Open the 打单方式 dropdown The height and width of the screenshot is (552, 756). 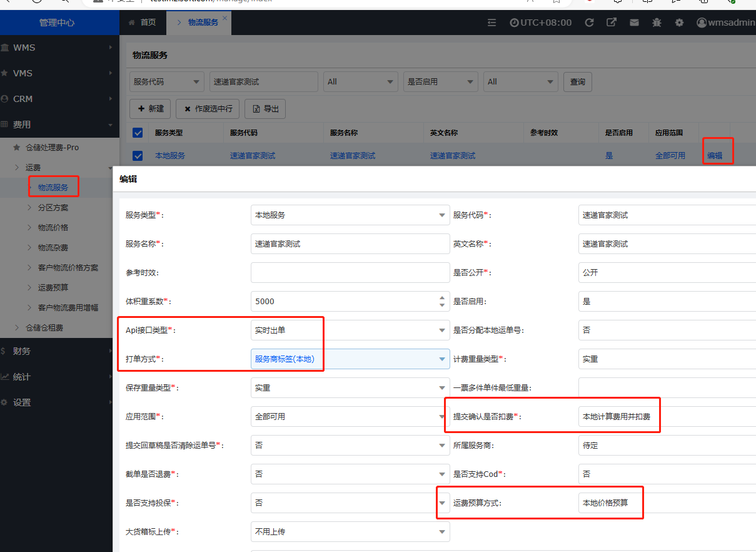click(350, 359)
